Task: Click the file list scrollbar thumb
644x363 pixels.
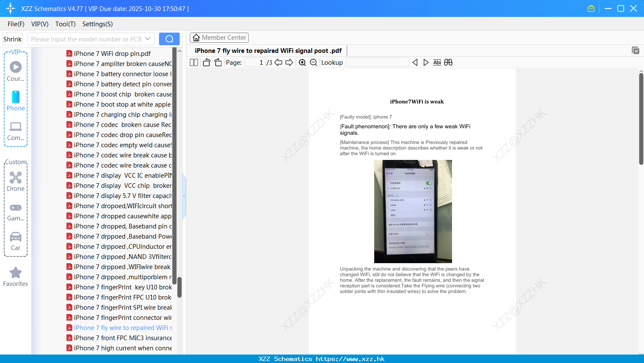Action: (x=179, y=287)
